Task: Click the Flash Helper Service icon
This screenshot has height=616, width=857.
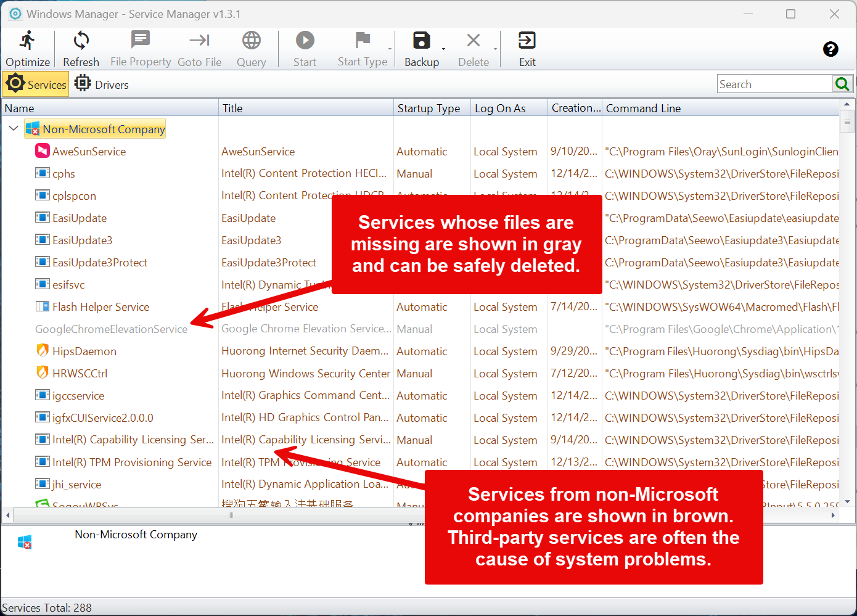Action: coord(43,306)
